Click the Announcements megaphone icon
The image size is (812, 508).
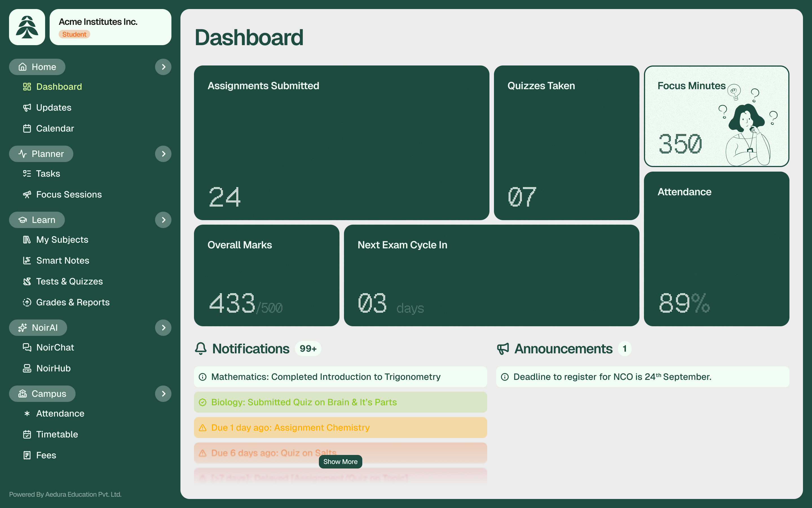coord(503,349)
